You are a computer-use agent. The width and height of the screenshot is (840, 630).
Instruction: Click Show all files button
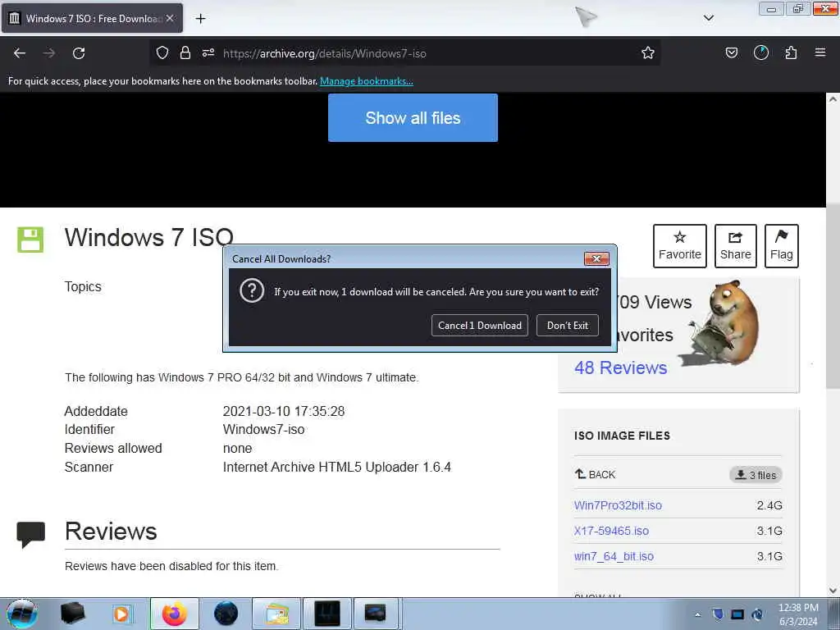pos(413,118)
